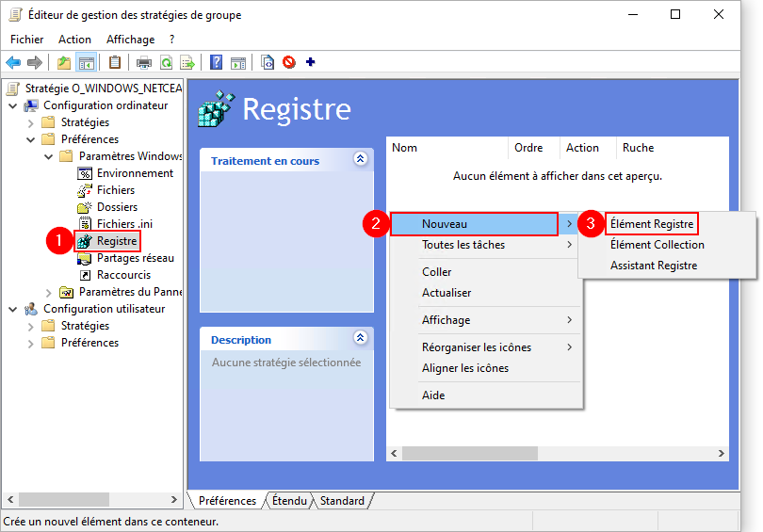The height and width of the screenshot is (532, 763).
Task: Click the Fichiers item icon in tree
Action: pos(85,190)
